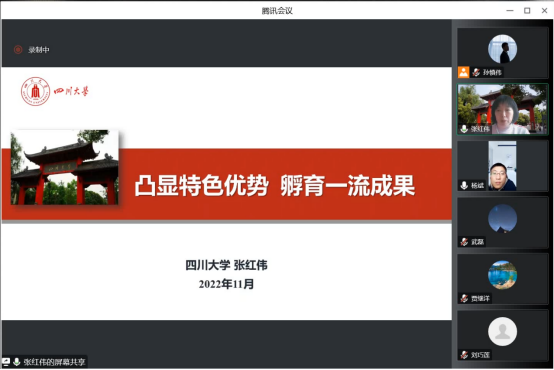Click the muted microphone icon beside 孙慎伟
554x370 pixels.
pyautogui.click(x=476, y=72)
